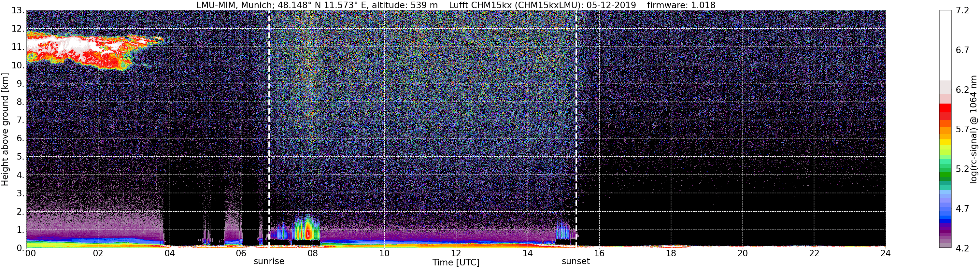
Task: Click the '10' time tick label
Action: coord(384,253)
